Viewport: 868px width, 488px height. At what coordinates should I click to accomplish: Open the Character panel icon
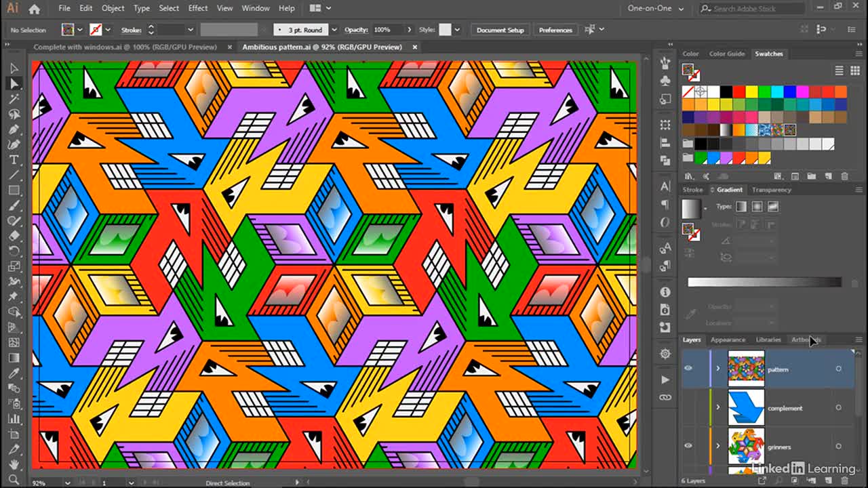[x=665, y=186]
